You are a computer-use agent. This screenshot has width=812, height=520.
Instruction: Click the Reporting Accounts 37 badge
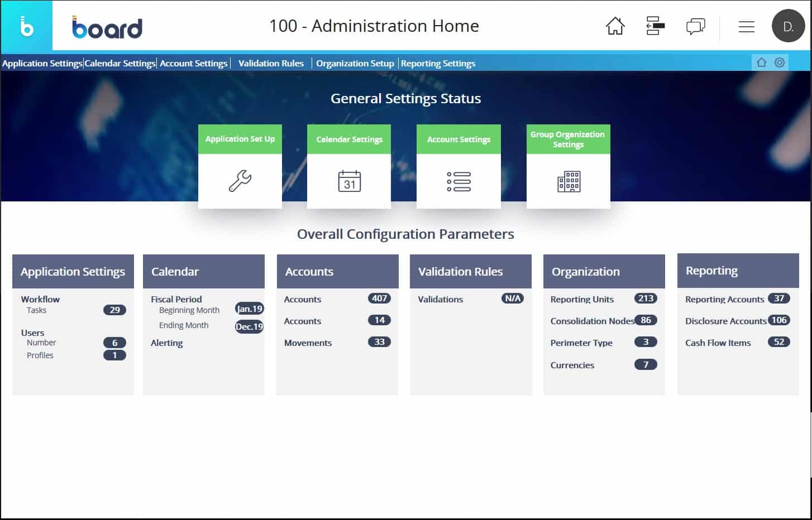[x=780, y=298]
